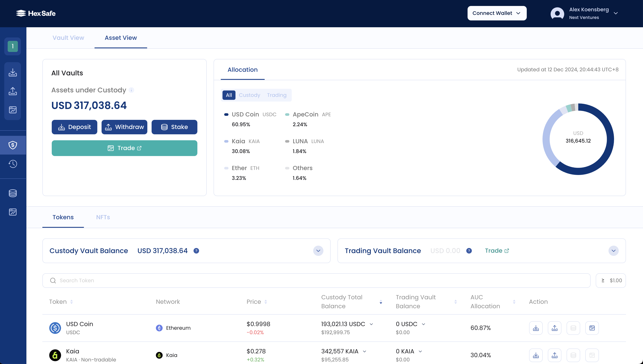
Task: Click the Ether legend color dot
Action: tap(226, 168)
